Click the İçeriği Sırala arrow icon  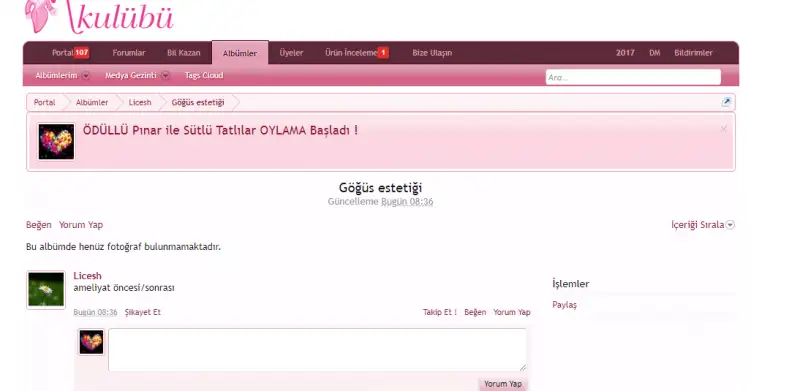pos(730,225)
